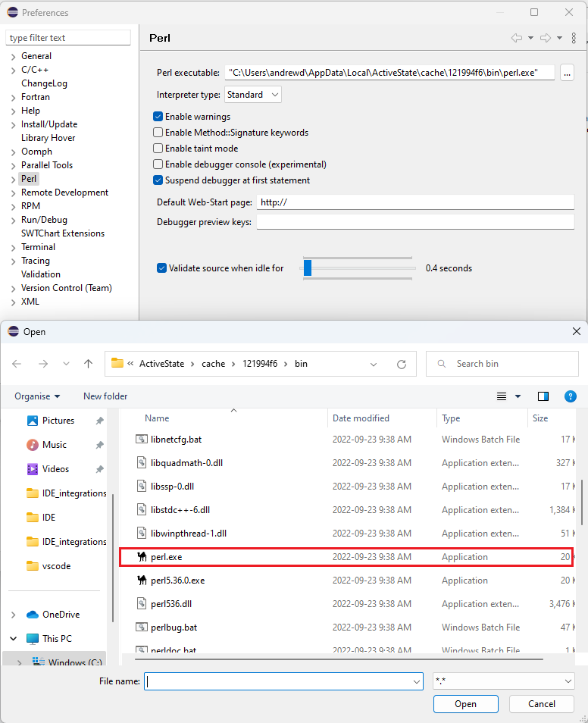Image resolution: width=588 pixels, height=723 pixels.
Task: Toggle Validate source when idle checkbox
Action: tap(162, 268)
